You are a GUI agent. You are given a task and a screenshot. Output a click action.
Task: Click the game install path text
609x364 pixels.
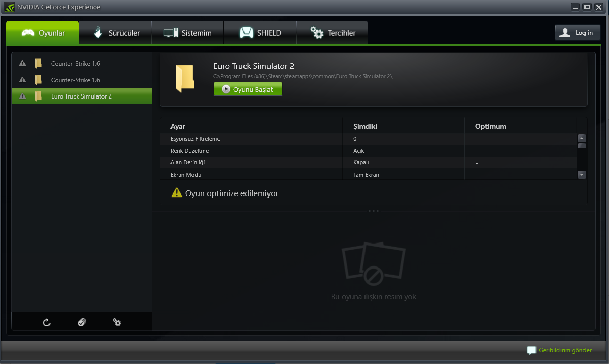pos(303,76)
